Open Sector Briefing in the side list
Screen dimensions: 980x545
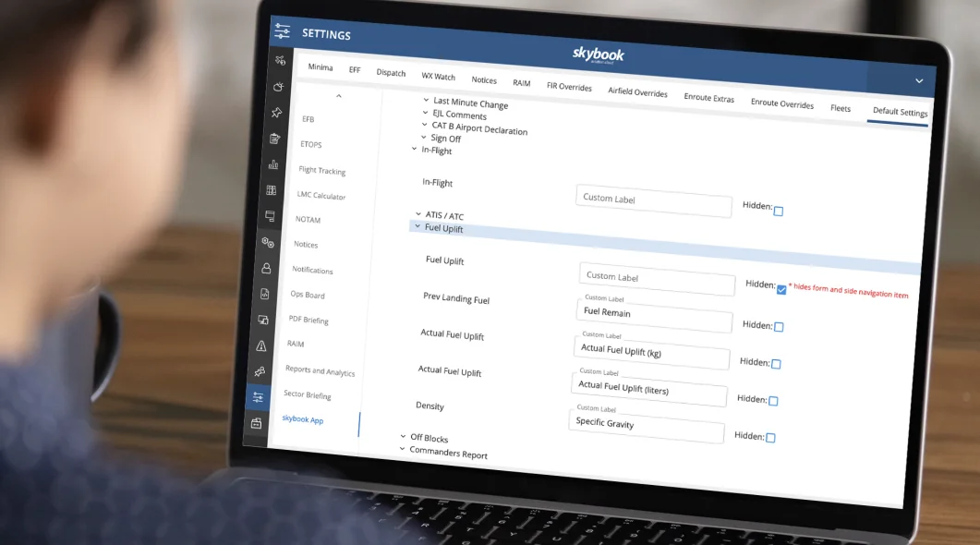pos(307,394)
